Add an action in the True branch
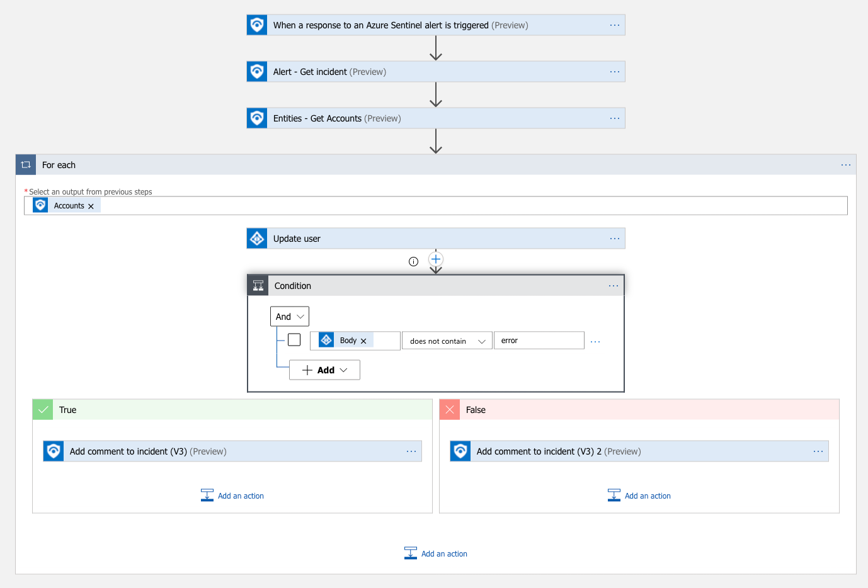Screen dimensions: 868x588 [232, 496]
